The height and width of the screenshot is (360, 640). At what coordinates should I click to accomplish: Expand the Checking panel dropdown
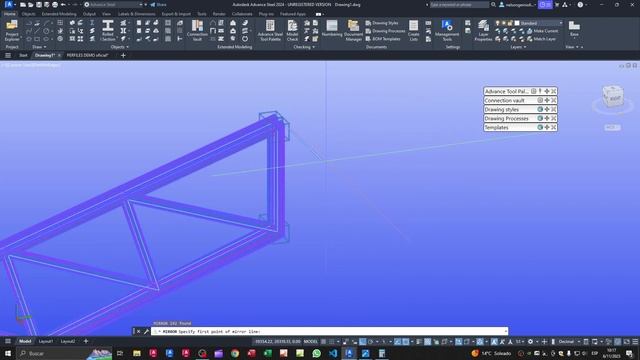tap(304, 47)
